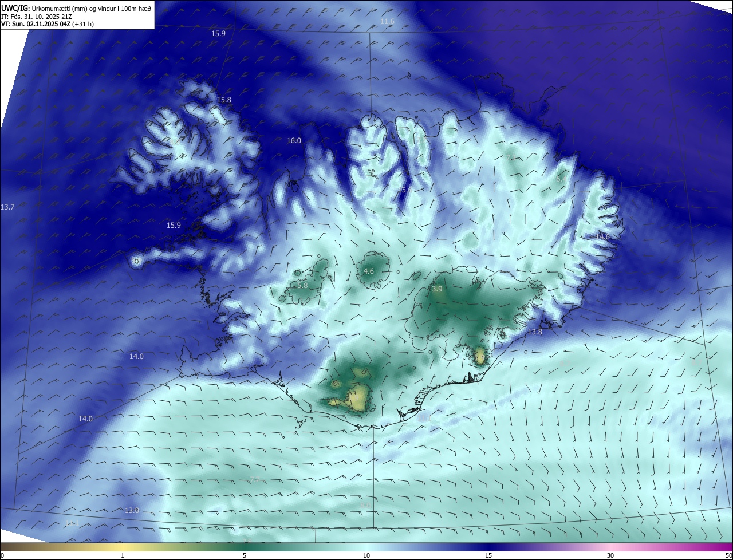Click the 5.8 value over the glacier
733x560 pixels.
(x=303, y=285)
